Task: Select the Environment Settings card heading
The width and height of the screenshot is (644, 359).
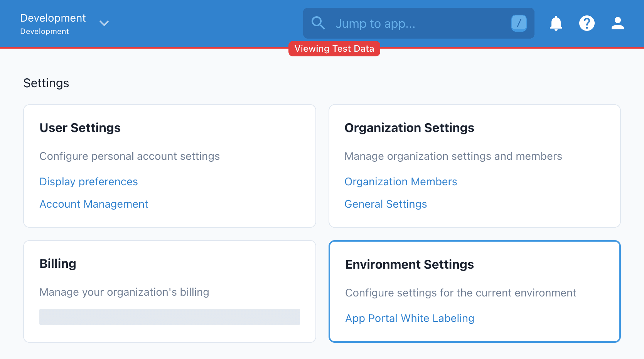Action: [410, 264]
